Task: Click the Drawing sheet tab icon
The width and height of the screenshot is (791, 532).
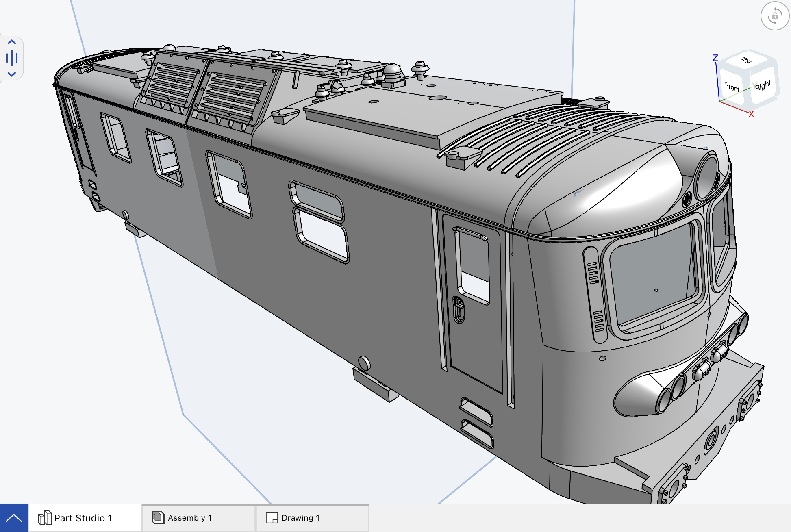Action: click(272, 518)
